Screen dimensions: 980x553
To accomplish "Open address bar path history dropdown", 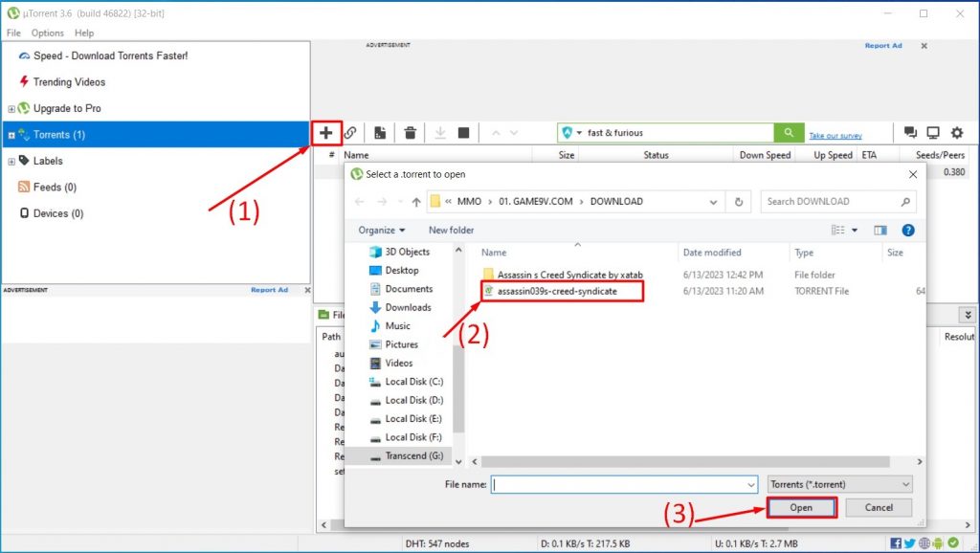I will coord(713,202).
